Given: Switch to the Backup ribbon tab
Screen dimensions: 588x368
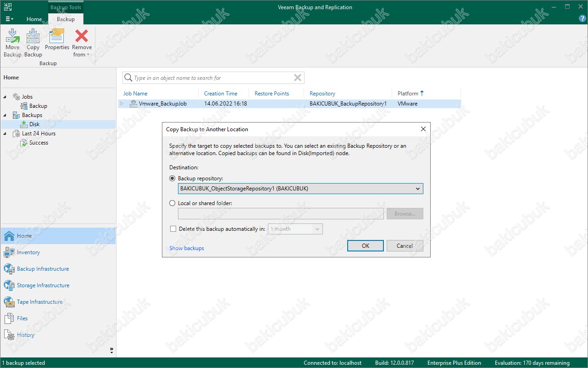Looking at the screenshot, I should tap(66, 19).
